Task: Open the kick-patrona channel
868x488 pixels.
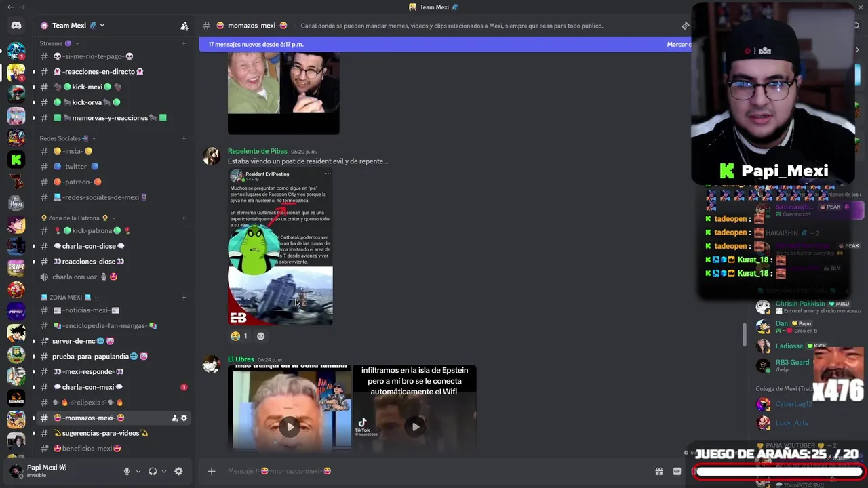Action: (x=113, y=230)
